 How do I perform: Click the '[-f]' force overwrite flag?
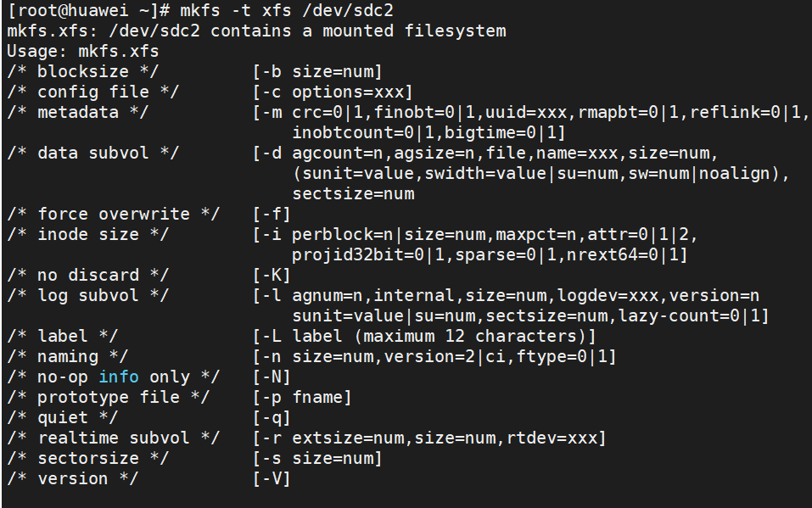click(272, 215)
